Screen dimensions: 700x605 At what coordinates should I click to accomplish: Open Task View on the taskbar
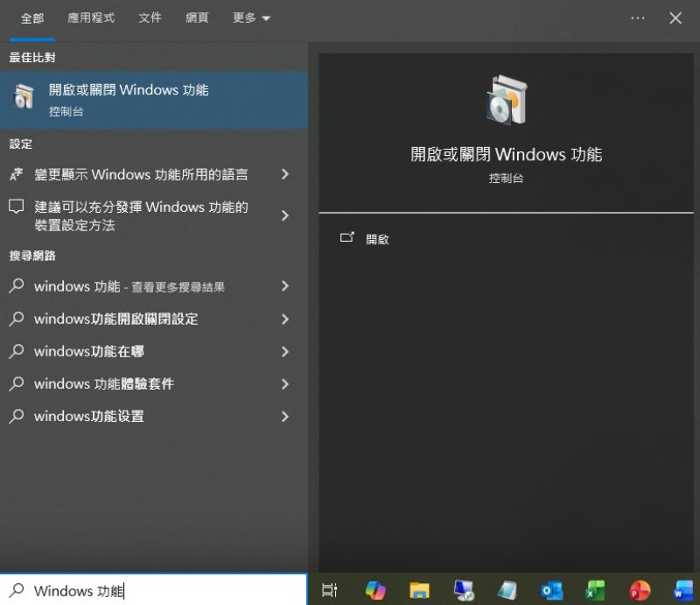point(331,589)
